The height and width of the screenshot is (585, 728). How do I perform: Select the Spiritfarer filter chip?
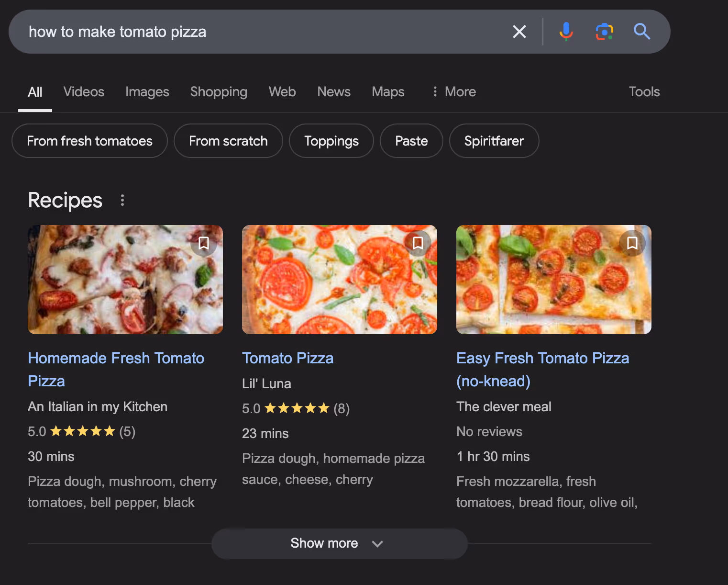pyautogui.click(x=494, y=141)
